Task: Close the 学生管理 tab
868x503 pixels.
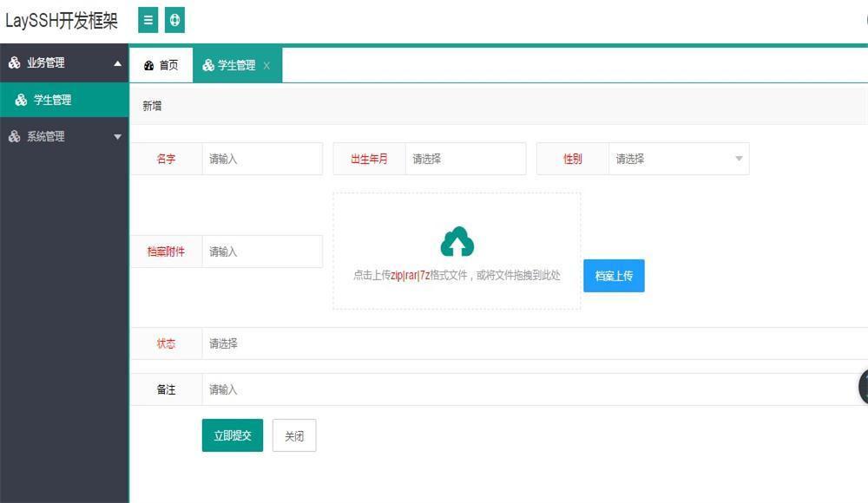Action: point(266,66)
